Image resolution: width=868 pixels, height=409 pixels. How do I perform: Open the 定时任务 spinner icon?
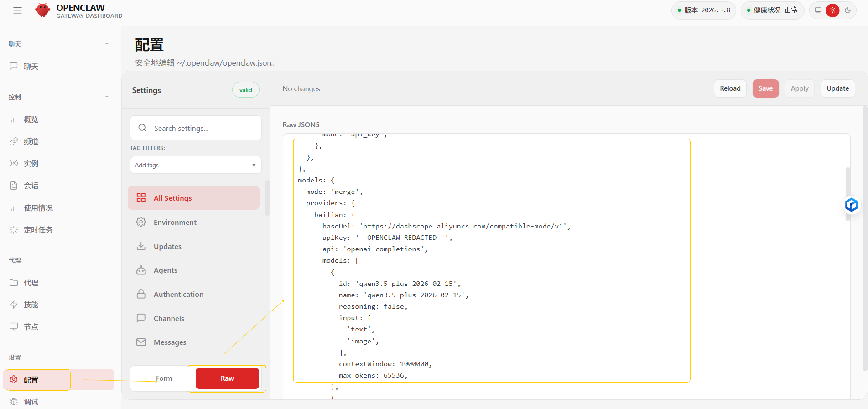tap(14, 230)
